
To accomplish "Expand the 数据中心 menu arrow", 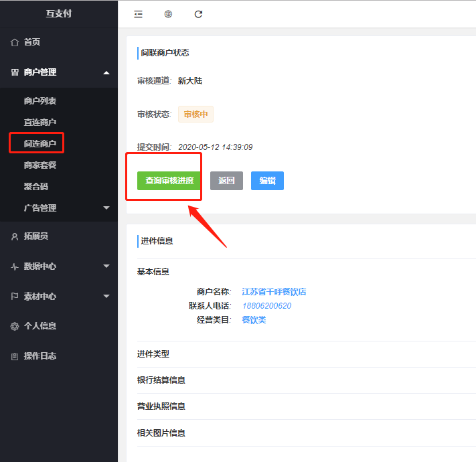I will point(106,266).
